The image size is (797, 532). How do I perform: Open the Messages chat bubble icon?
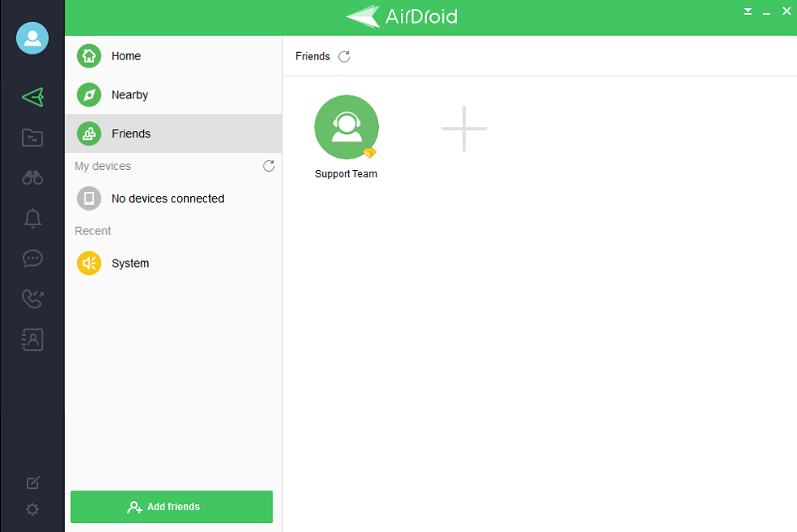(33, 259)
